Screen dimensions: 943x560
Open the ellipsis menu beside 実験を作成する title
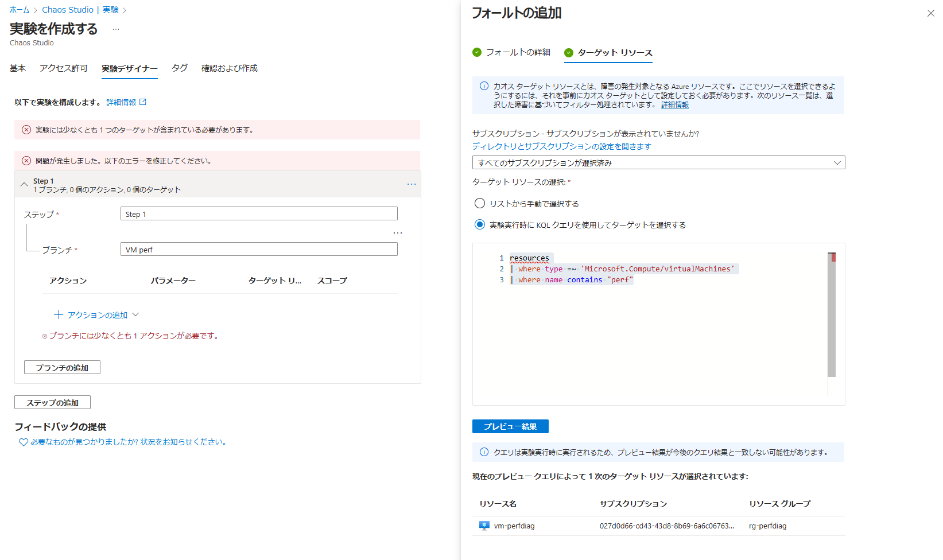[x=116, y=29]
